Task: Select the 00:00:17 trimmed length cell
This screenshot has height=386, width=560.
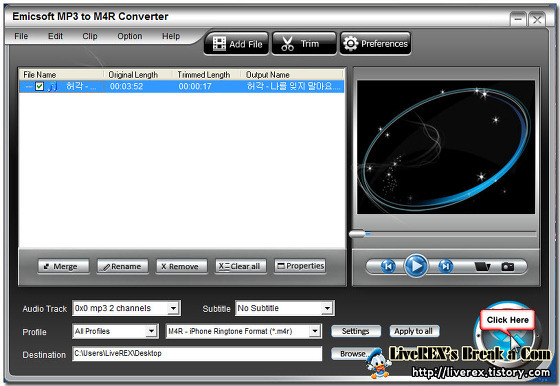Action: [195, 86]
